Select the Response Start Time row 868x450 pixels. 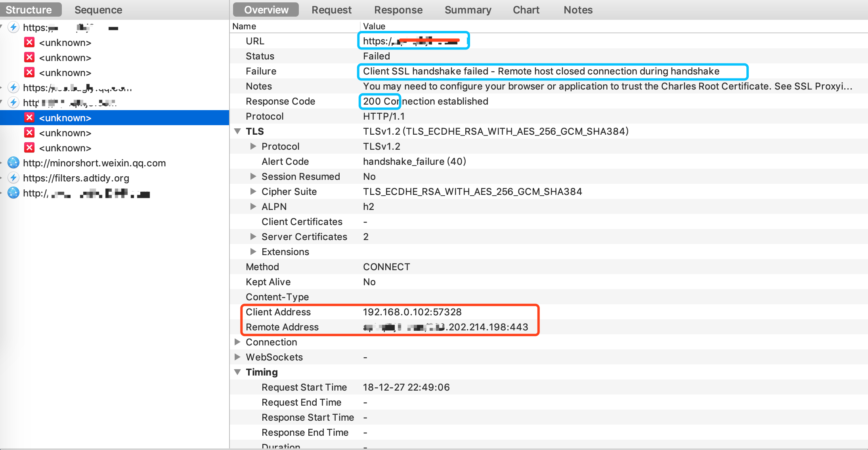pos(549,417)
